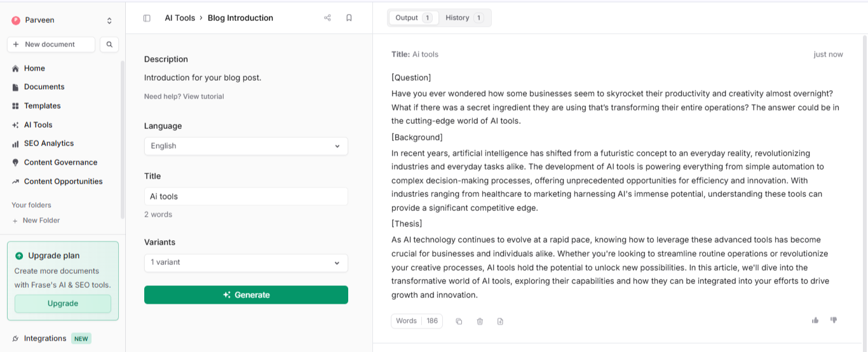This screenshot has width=868, height=352.
Task: Toggle the sidebar panel icon
Action: [147, 18]
